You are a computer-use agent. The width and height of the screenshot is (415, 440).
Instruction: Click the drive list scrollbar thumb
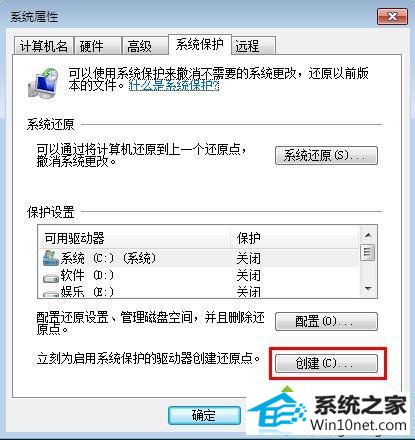368,253
